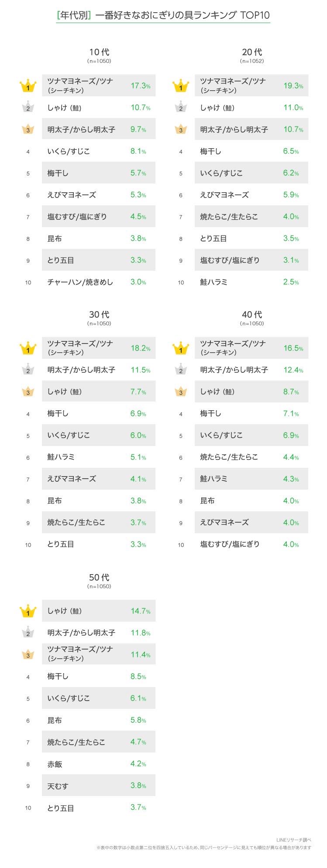Click チャーハン/焼きめし in the 10代 list
The height and width of the screenshot is (868, 327).
80,282
